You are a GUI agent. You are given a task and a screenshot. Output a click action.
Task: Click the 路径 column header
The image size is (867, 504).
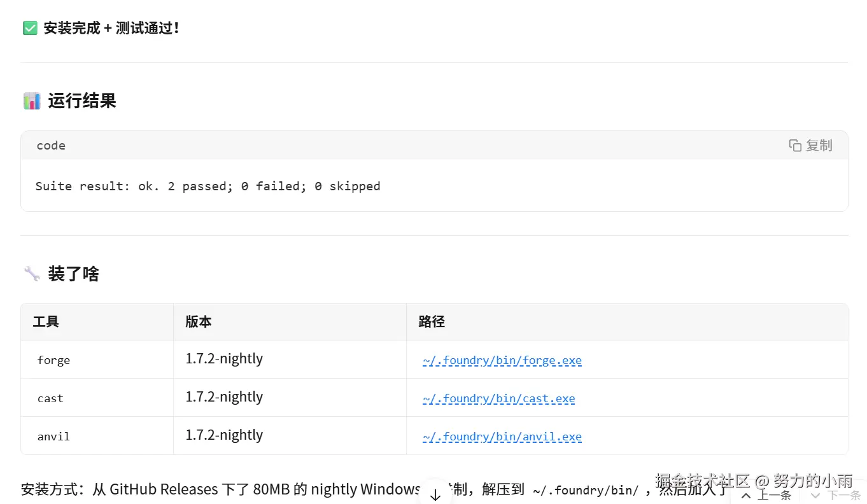tap(432, 321)
